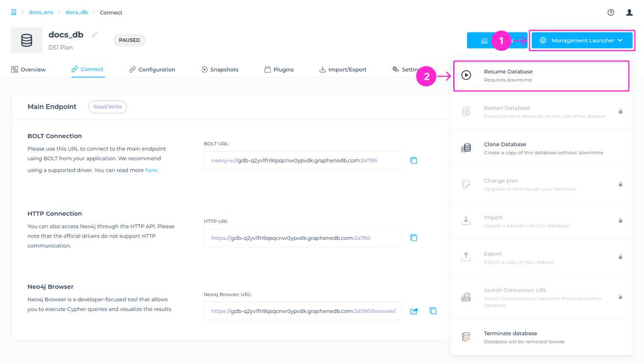Switch to the Overview tab
The image size is (644, 363).
tap(29, 70)
